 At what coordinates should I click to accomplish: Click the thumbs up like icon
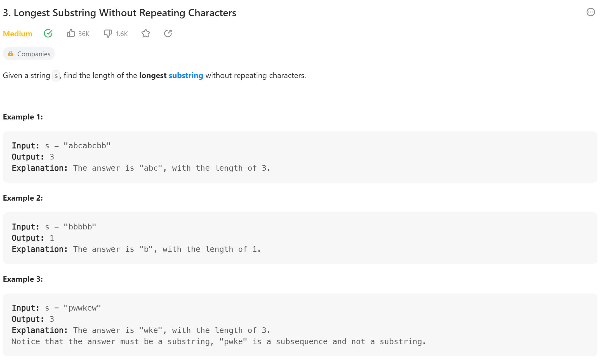(x=71, y=33)
